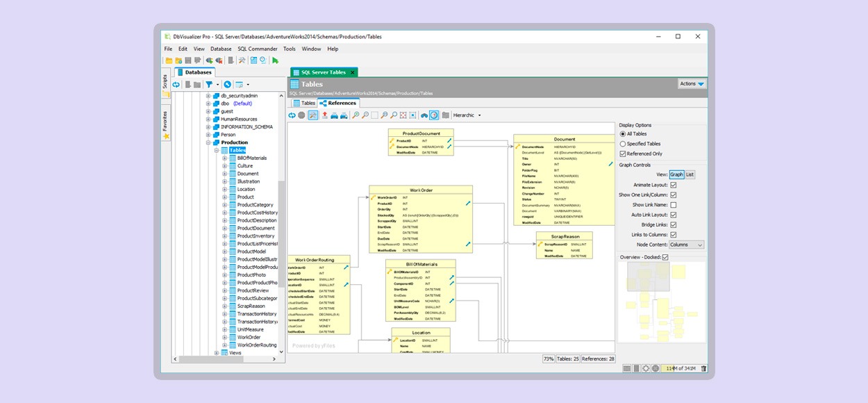Expand the guest schema node
The height and width of the screenshot is (403, 868).
tap(208, 111)
